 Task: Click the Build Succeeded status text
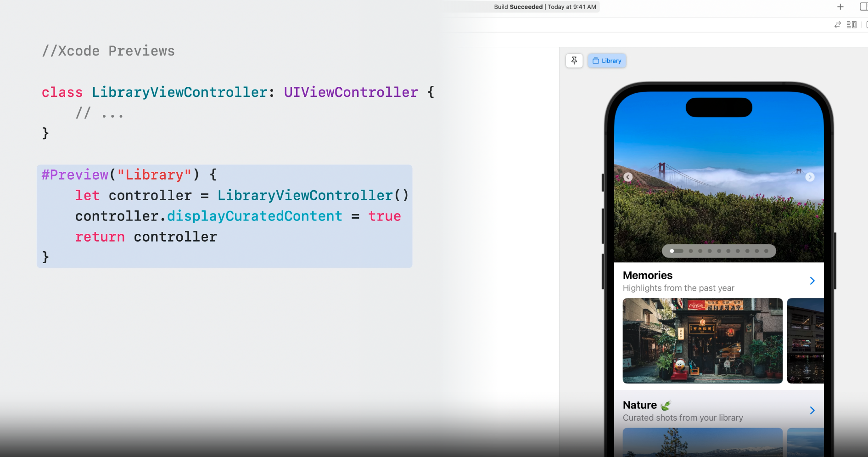coord(518,7)
